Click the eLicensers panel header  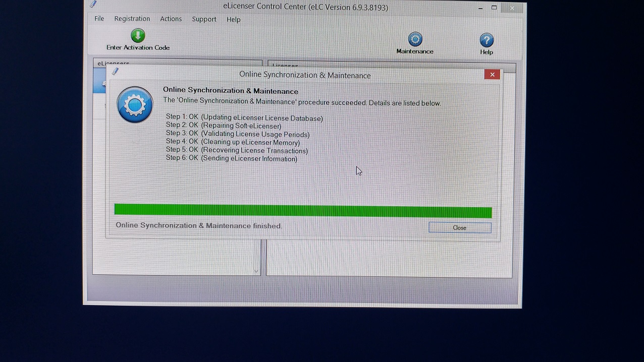click(178, 64)
